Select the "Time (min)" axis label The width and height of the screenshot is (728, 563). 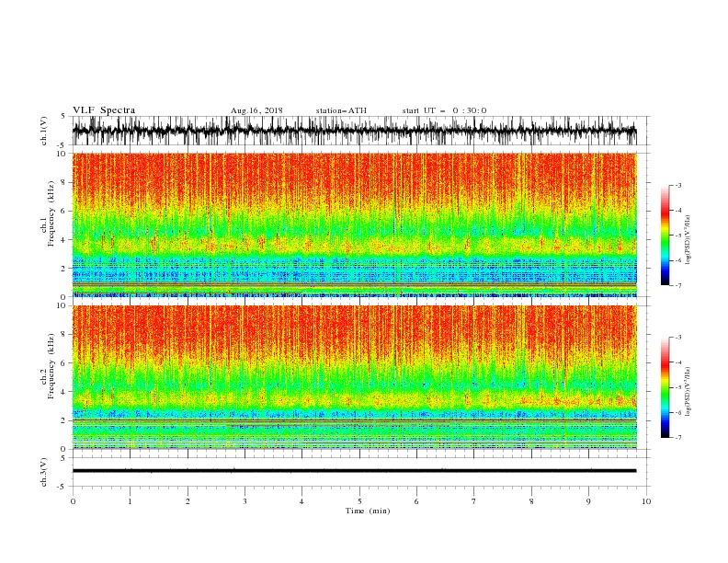pyautogui.click(x=368, y=511)
